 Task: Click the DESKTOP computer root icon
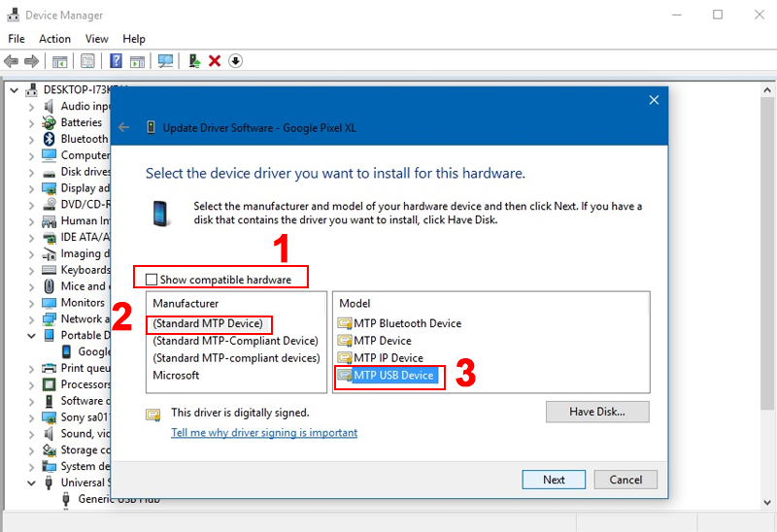(x=32, y=89)
